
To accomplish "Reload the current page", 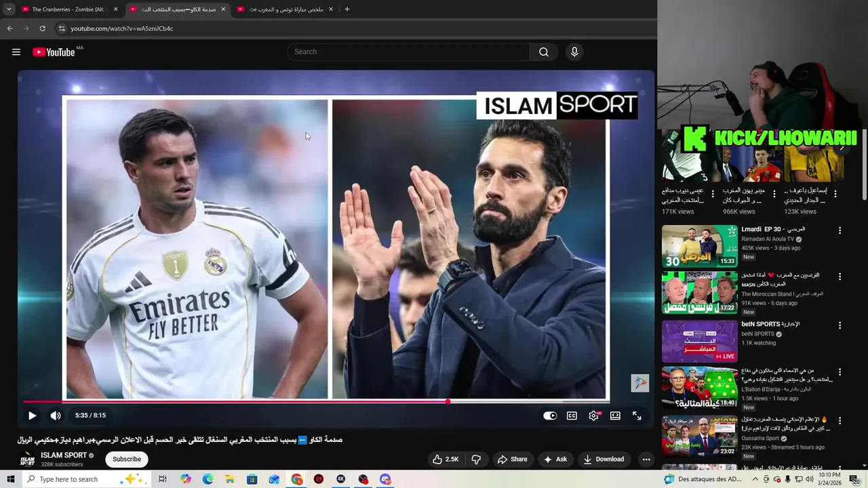I will 42,28.
